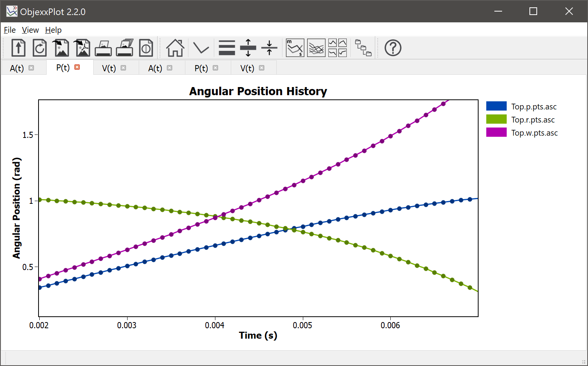Image resolution: width=588 pixels, height=366 pixels.
Task: Click the refresh plot icon
Action: (x=39, y=47)
